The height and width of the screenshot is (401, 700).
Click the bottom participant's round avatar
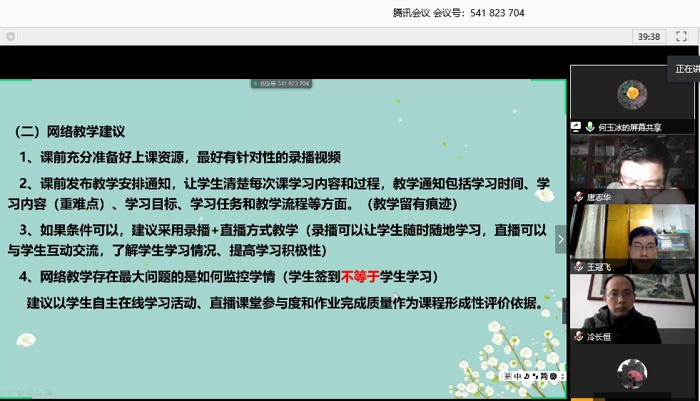630,375
